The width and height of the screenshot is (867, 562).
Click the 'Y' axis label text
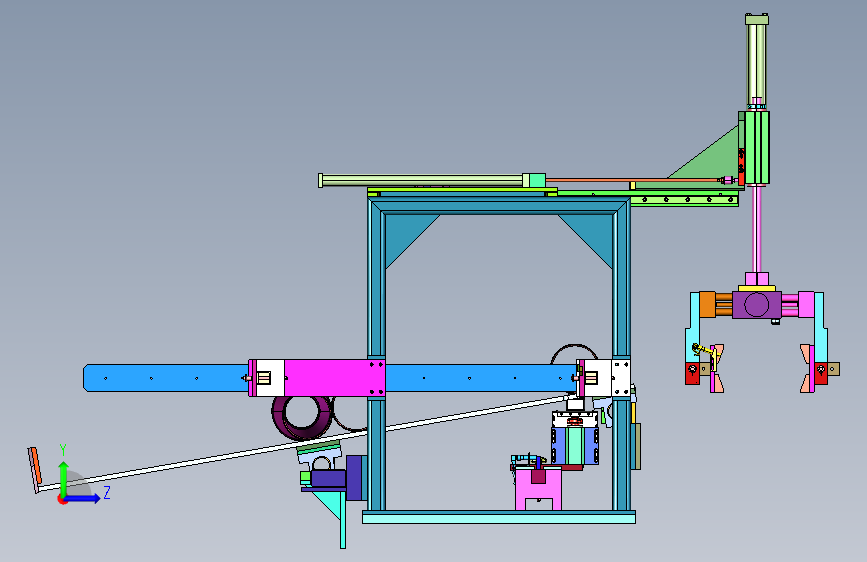pos(63,450)
